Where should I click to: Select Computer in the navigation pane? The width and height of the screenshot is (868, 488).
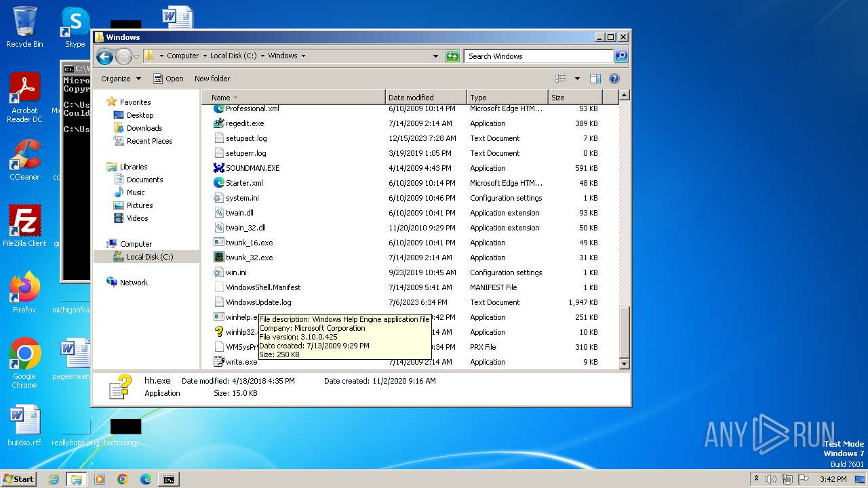(x=136, y=244)
